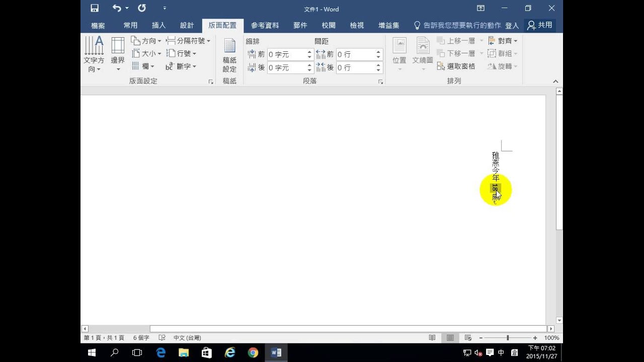
Task: Click zoom in plus button
Action: [x=535, y=338]
